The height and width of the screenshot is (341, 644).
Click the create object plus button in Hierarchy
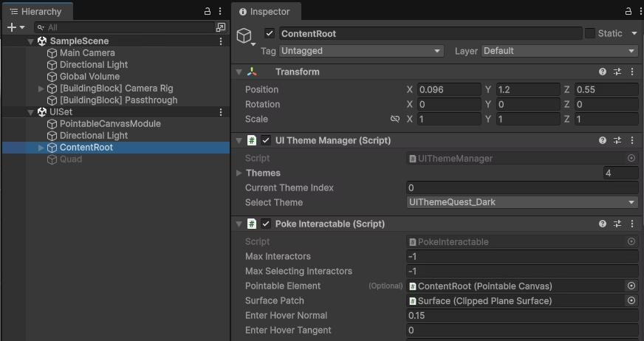pos(12,27)
